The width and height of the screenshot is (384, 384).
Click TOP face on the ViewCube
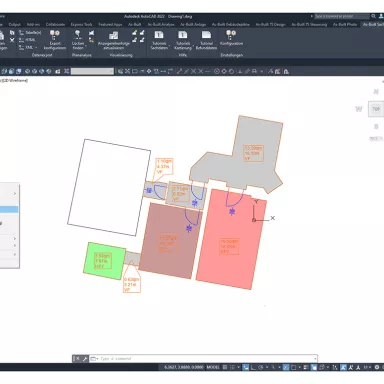(376, 109)
